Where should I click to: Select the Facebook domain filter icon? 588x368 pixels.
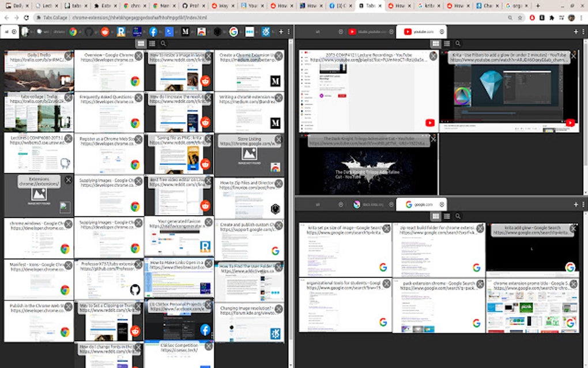click(153, 32)
